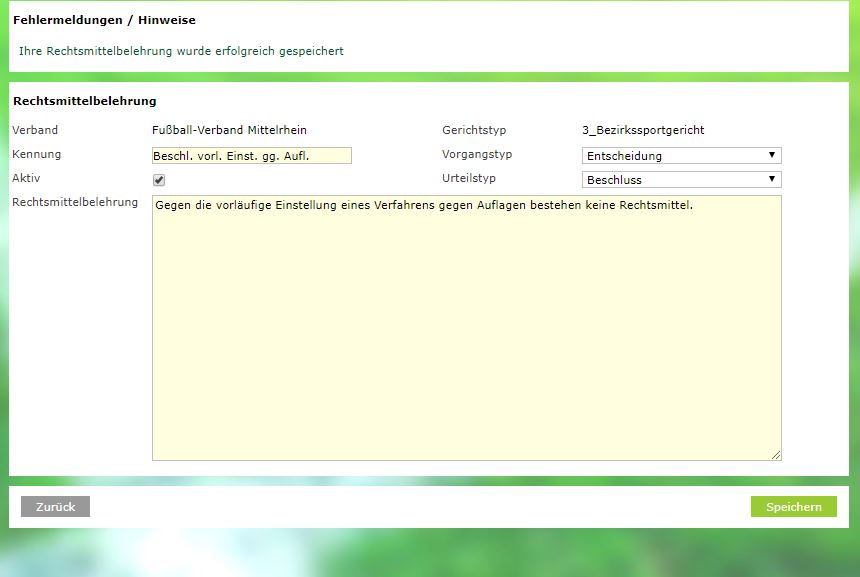Select the Fußball-Verband Mittelrhein value text
Viewport: 860px width, 577px height.
point(229,130)
